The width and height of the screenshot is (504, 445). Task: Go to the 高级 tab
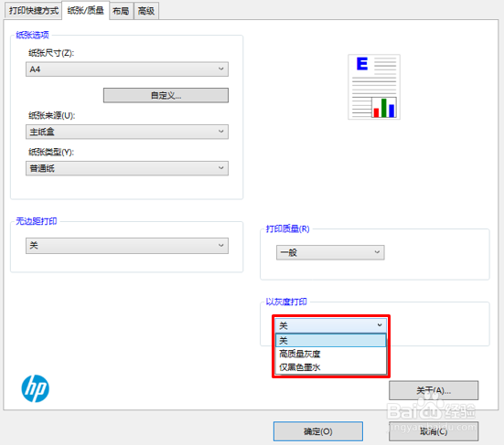click(146, 11)
